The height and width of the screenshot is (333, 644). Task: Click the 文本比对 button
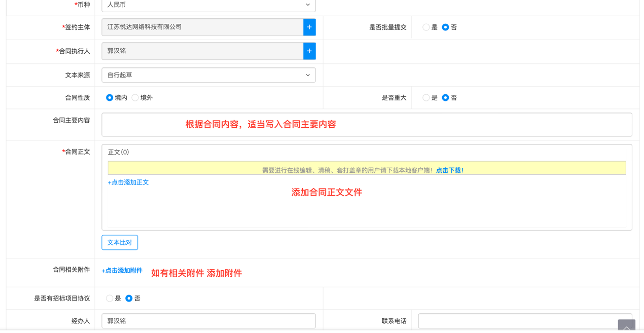click(x=120, y=242)
